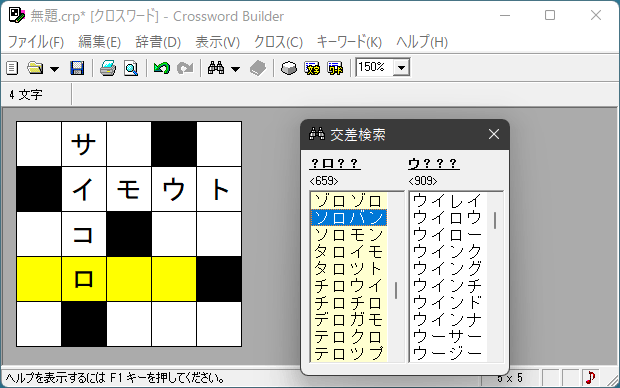The width and height of the screenshot is (620, 388).
Task: Redo the greyed arrow action
Action: pos(185,68)
